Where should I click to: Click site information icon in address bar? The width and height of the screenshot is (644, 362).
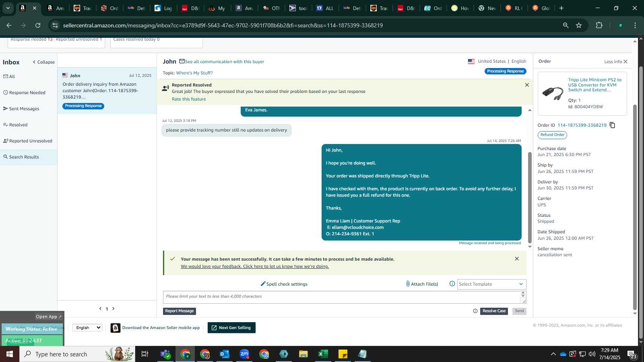pos(56,25)
